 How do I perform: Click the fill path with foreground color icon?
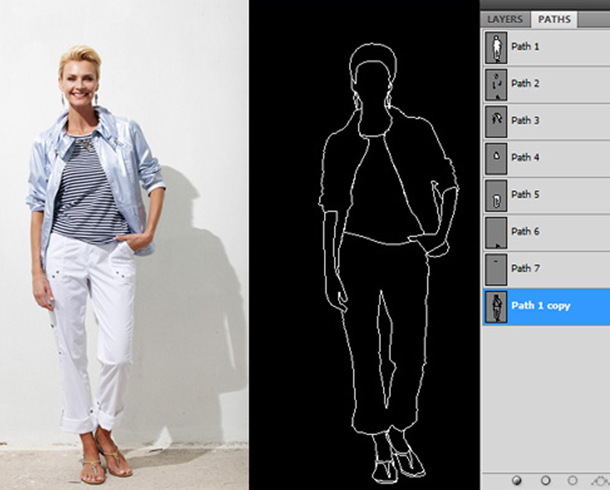(517, 480)
